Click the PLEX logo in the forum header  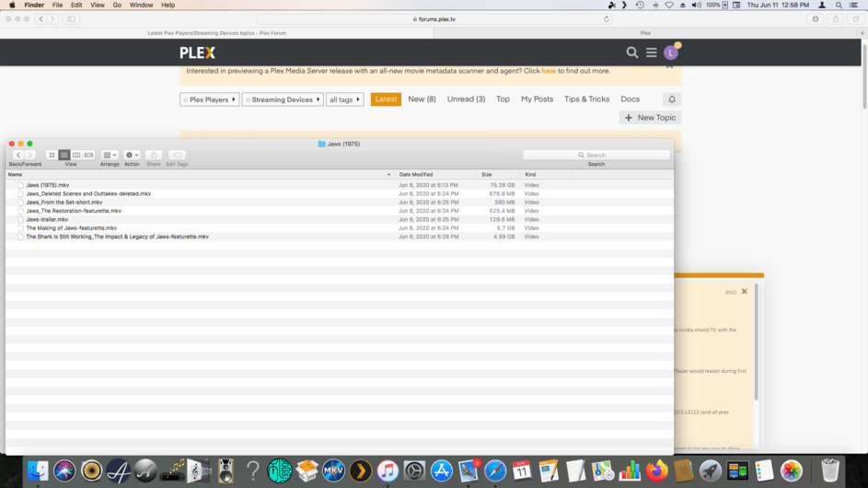pos(197,52)
